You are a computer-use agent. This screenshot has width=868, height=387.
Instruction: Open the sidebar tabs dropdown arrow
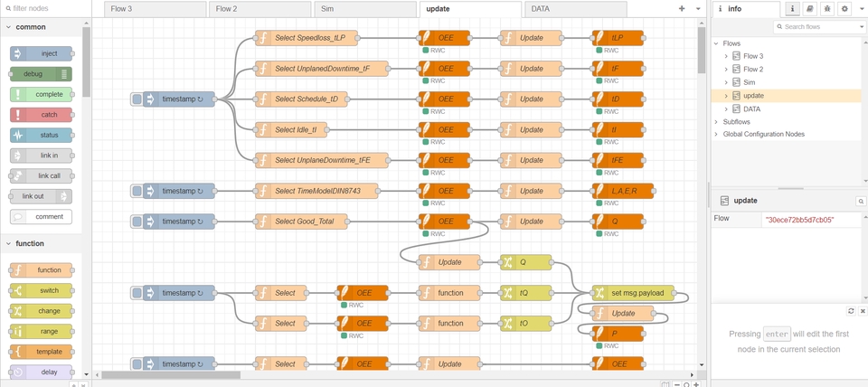tap(862, 9)
